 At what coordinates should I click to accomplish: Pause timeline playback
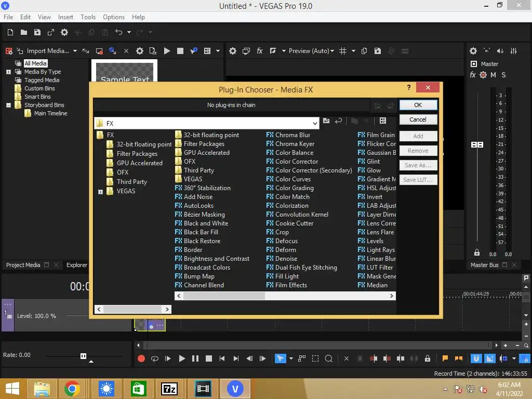click(195, 358)
